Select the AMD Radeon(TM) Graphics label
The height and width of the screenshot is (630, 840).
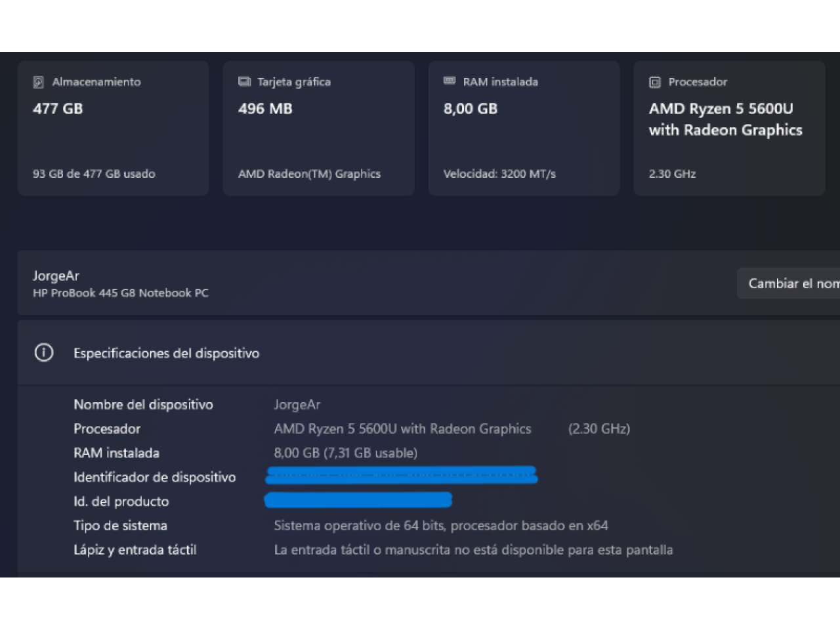click(309, 174)
